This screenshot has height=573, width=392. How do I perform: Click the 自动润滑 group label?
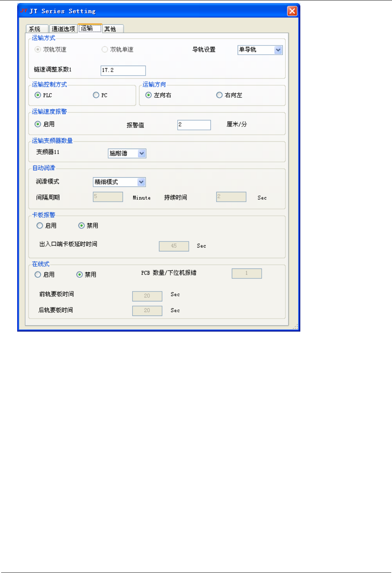click(x=44, y=168)
